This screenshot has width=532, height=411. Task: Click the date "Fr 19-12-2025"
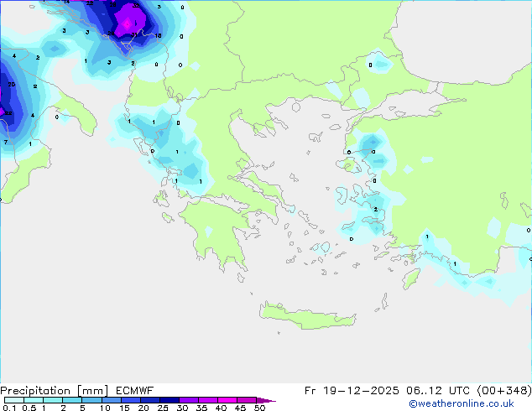click(352, 391)
